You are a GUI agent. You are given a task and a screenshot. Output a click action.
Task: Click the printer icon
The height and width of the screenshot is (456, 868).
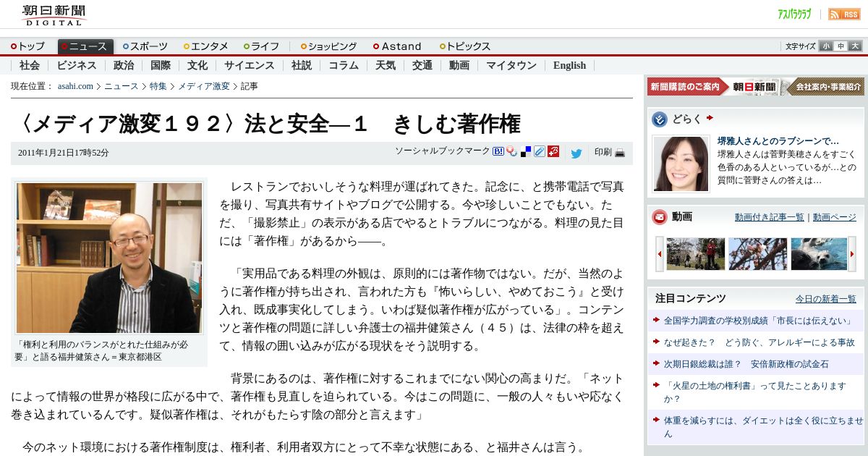pos(620,153)
